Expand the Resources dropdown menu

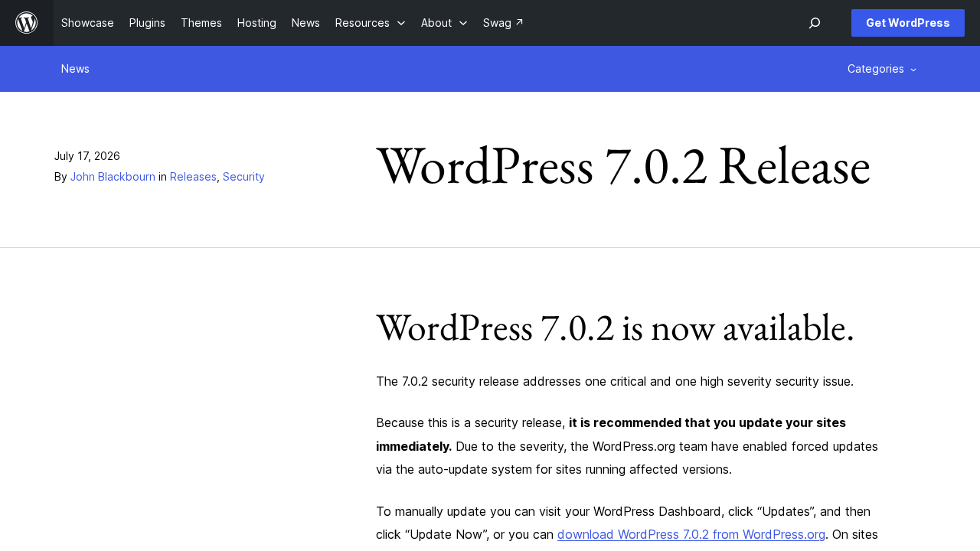(x=371, y=23)
